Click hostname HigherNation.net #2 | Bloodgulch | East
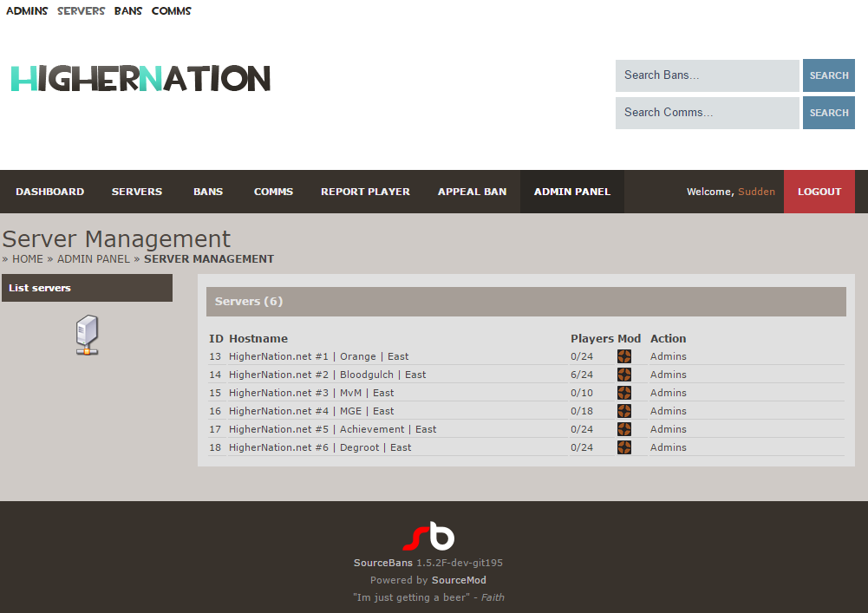Viewport: 868px width, 613px height. click(x=327, y=375)
